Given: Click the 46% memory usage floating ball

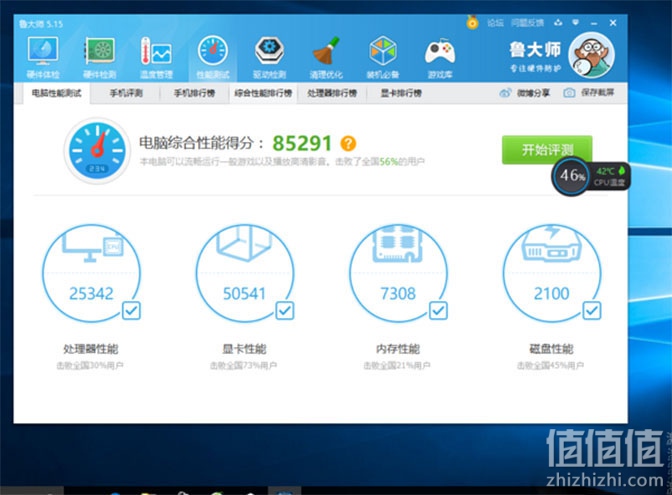Looking at the screenshot, I should coord(572,175).
